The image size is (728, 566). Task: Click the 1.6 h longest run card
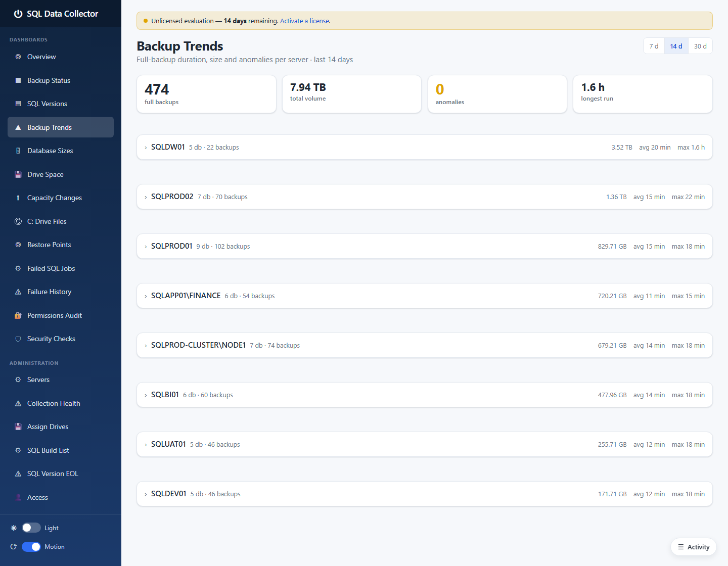point(643,94)
